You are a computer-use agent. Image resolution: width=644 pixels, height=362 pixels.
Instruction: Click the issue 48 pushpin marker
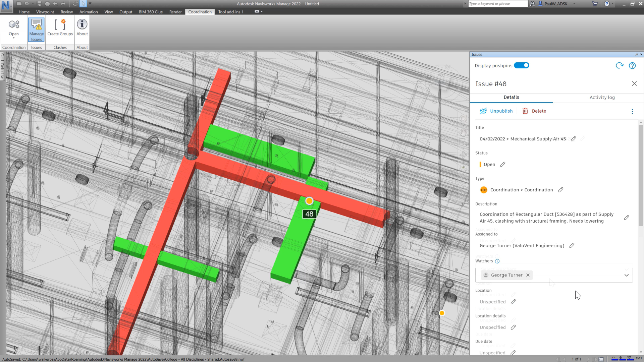(309, 201)
